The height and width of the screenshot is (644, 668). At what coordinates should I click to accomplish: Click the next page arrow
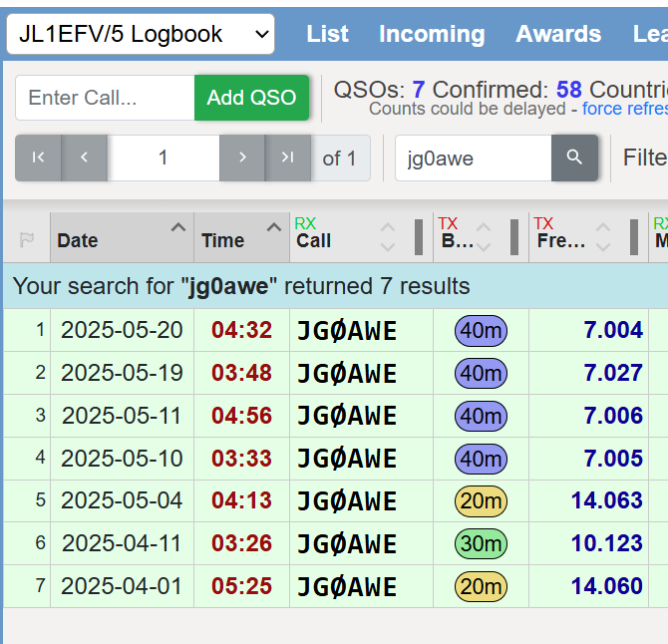[x=242, y=158]
